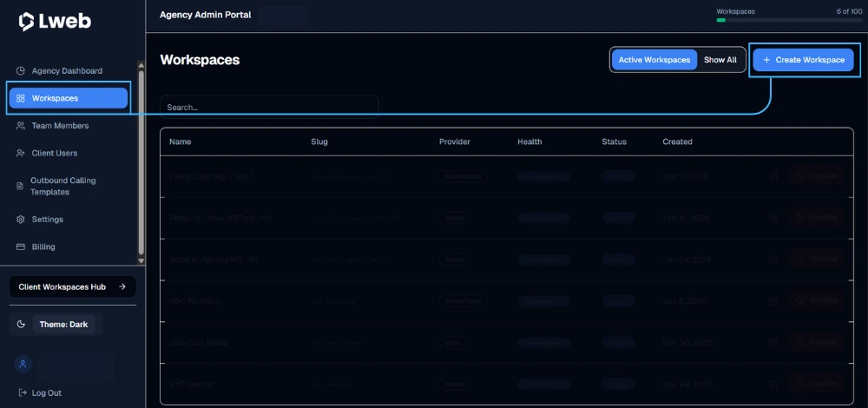Log Out of the portal
Image resolution: width=868 pixels, height=408 pixels.
pos(40,393)
